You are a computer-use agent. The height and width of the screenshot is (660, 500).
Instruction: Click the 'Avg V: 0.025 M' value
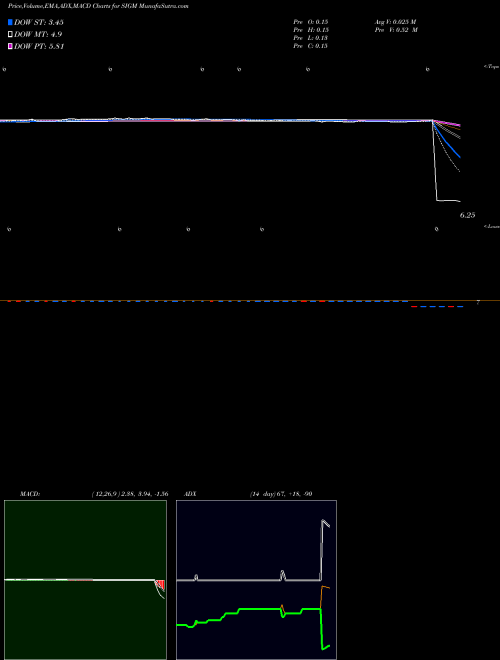point(396,22)
